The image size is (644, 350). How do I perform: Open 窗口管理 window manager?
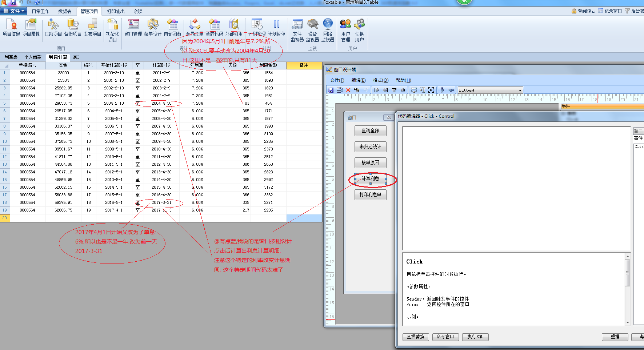(x=133, y=28)
